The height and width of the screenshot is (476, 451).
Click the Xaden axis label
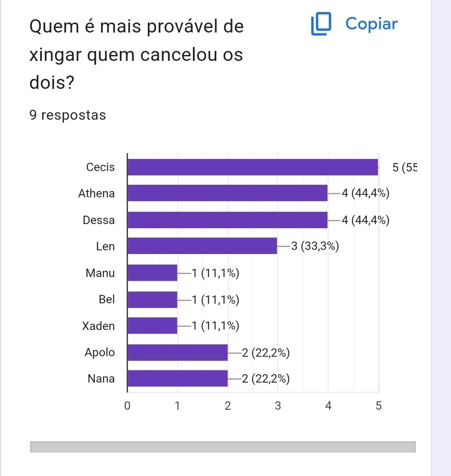(x=98, y=326)
